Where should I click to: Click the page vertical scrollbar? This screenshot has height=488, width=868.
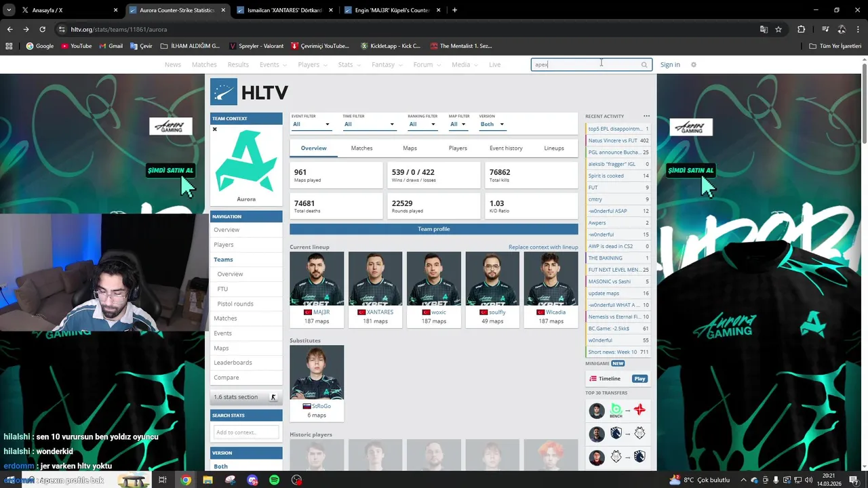click(864, 102)
